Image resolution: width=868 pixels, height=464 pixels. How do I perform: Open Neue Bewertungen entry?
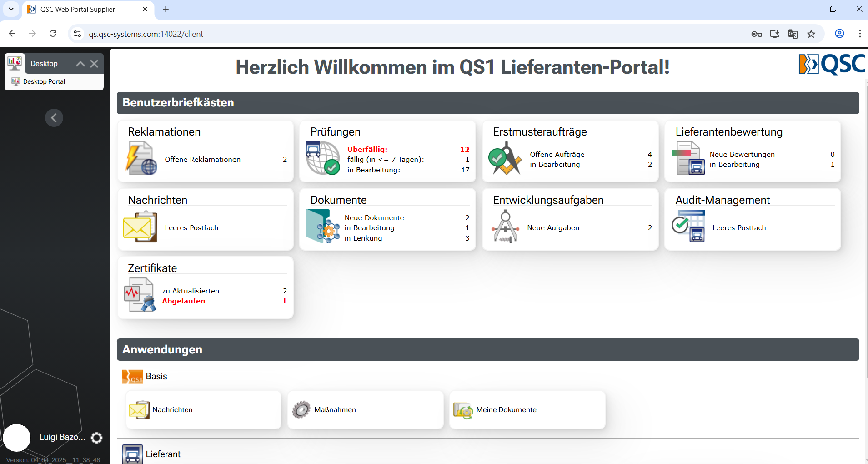point(772,155)
